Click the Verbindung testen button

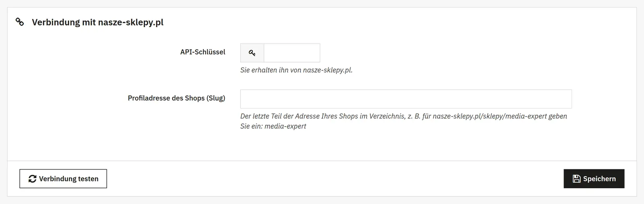(63, 179)
